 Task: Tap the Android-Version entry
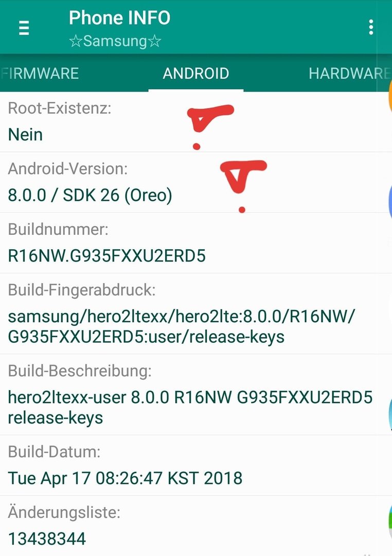tap(196, 182)
